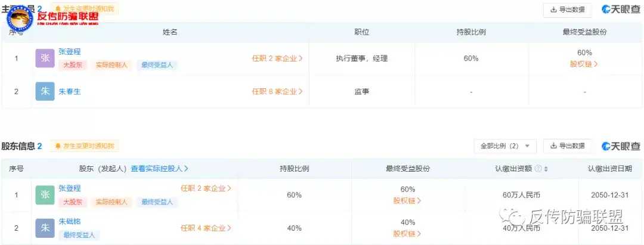The image size is (644, 245).
Task: Click the help icon next to 认缴出资额
Action: (x=538, y=169)
